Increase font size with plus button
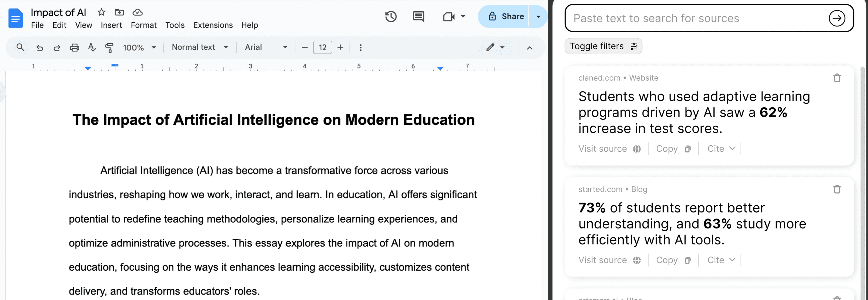868x300 pixels. tap(340, 47)
